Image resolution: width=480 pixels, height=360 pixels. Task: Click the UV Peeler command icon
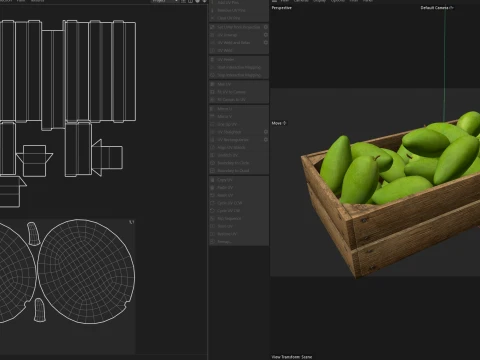click(x=213, y=59)
